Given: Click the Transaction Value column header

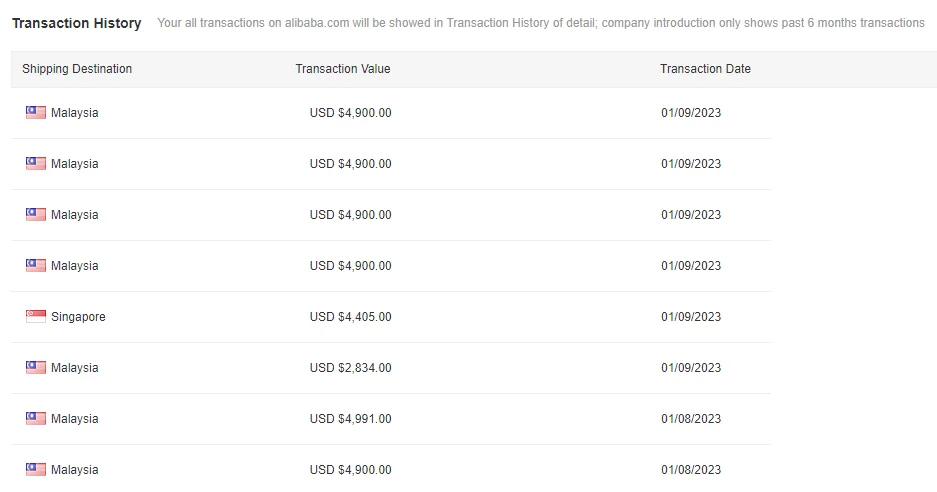Looking at the screenshot, I should (343, 69).
